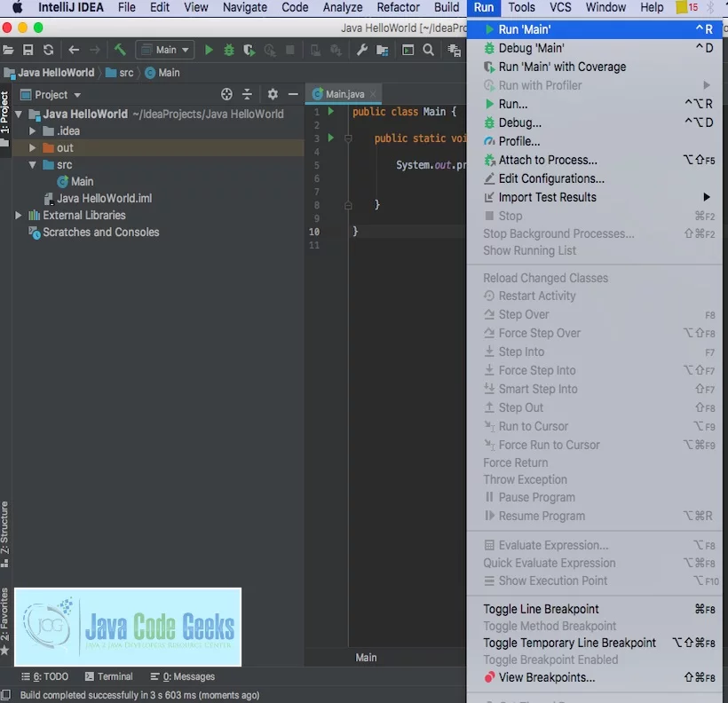Open the Terminal tool window
This screenshot has height=703, width=728.
[109, 676]
